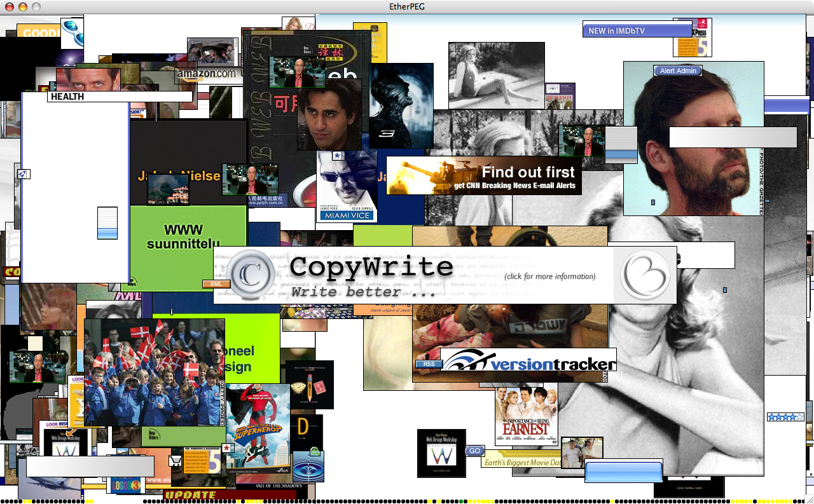The height and width of the screenshot is (504, 814).
Task: Click the shopping cart icon
Action: (175, 460)
